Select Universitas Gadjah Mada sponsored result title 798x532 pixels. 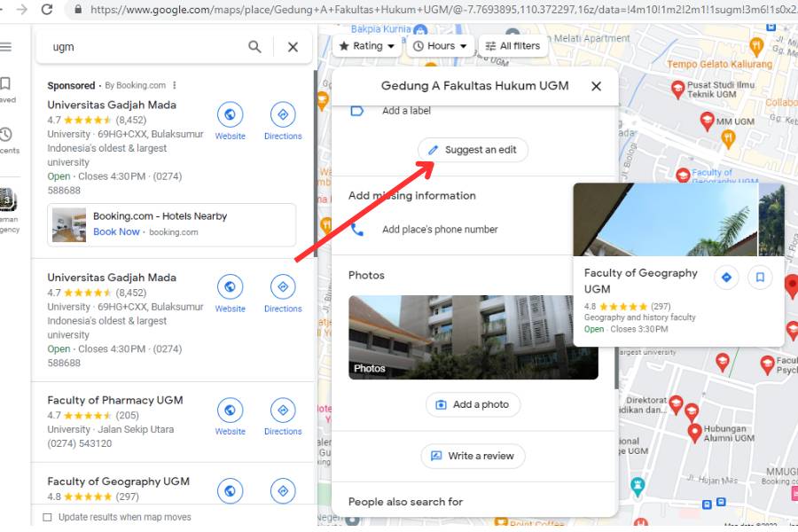pos(112,105)
